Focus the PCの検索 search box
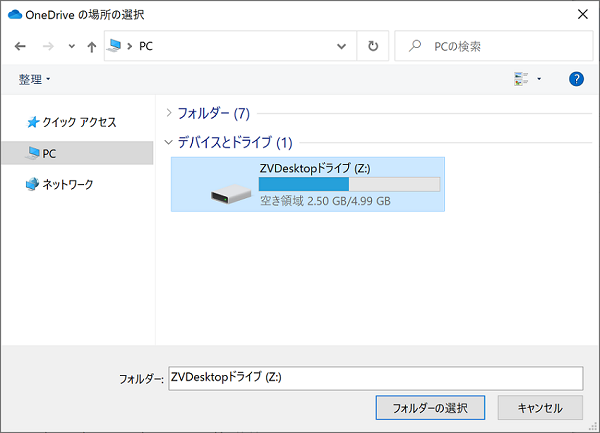 pos(494,46)
